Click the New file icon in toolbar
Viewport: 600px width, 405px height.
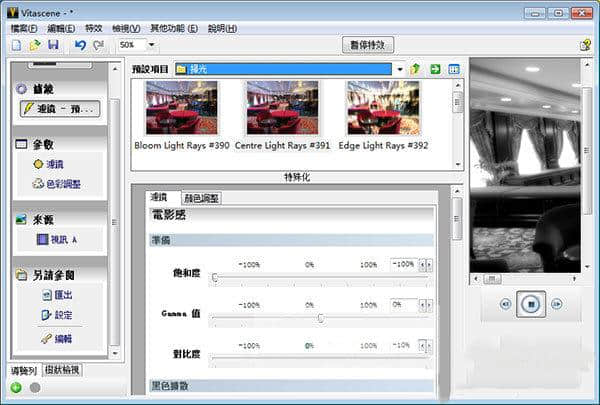pyautogui.click(x=16, y=46)
